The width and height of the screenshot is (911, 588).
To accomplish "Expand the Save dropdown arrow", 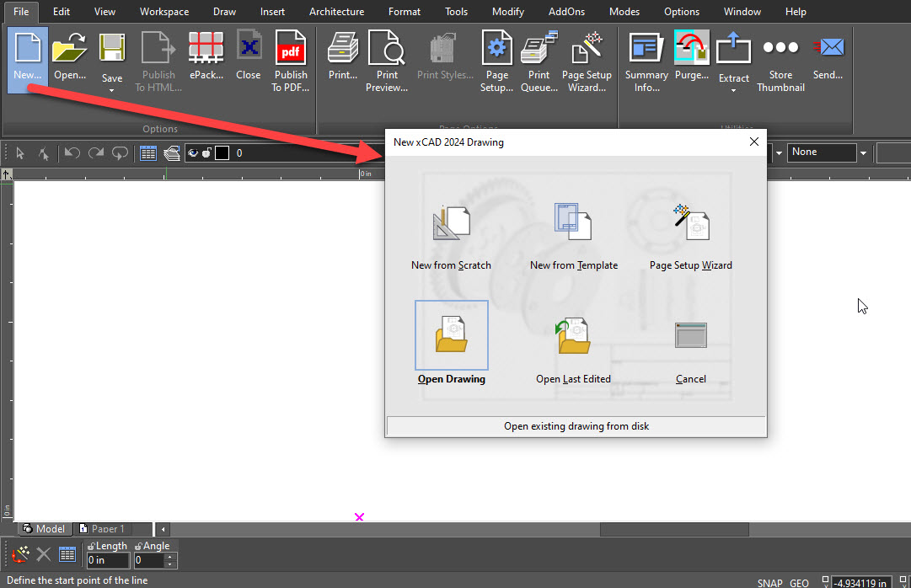I will [x=111, y=91].
